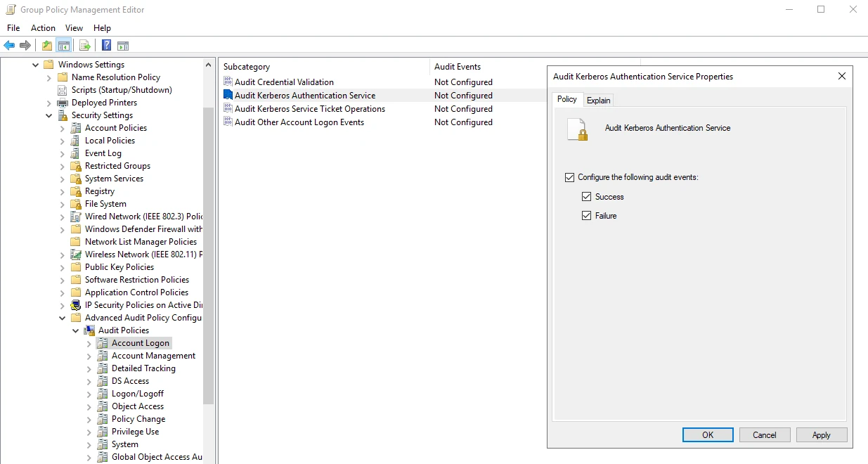Click the Back arrow toolbar icon
The height and width of the screenshot is (464, 868).
coord(9,46)
